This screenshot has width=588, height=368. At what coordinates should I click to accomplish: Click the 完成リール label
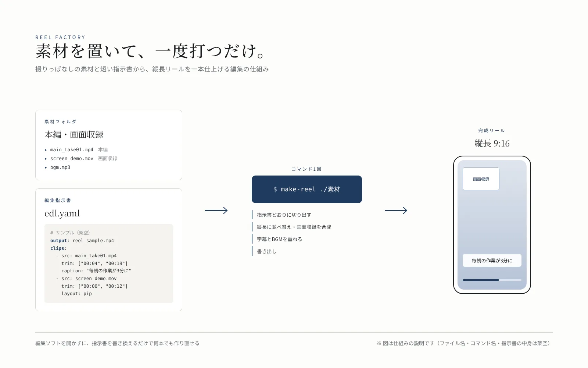point(492,131)
